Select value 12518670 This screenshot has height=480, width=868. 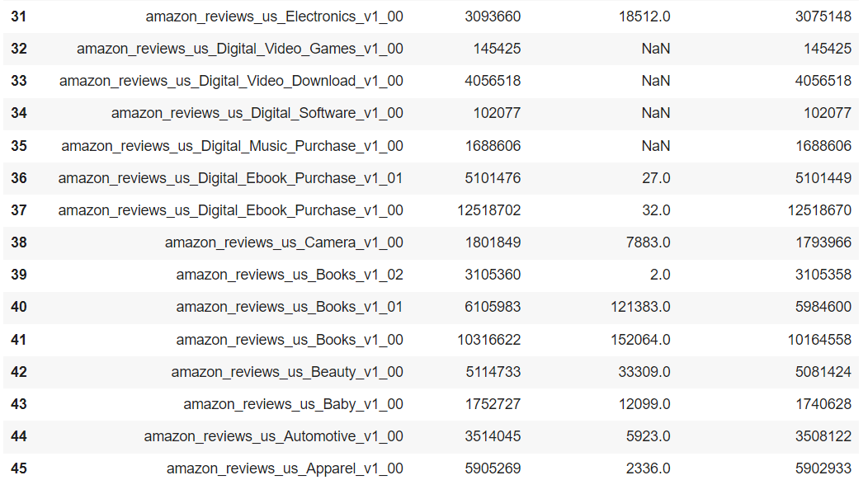(819, 210)
